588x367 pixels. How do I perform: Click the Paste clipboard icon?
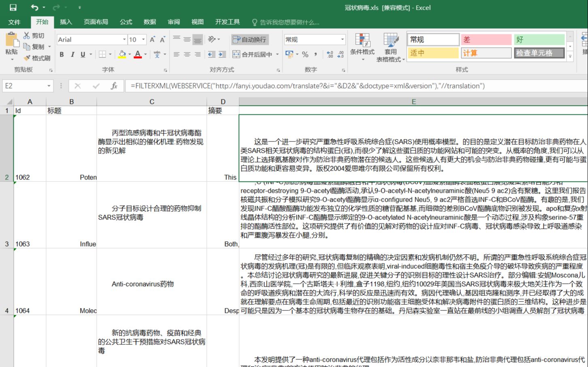11,40
